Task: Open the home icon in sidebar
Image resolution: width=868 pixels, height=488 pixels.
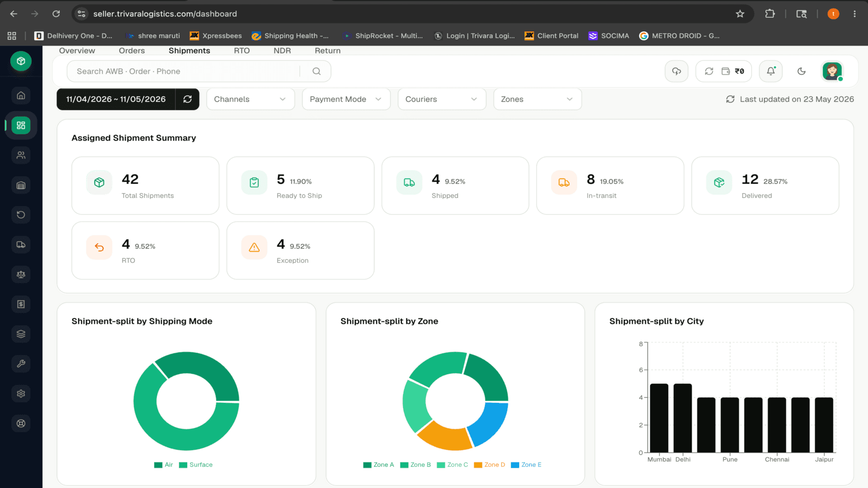Action: tap(21, 95)
